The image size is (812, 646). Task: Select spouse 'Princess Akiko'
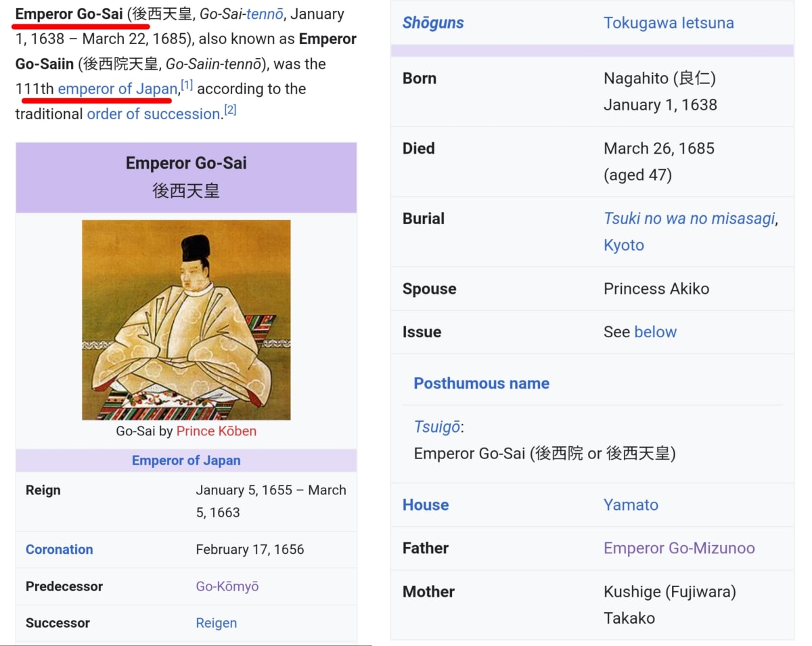[656, 288]
